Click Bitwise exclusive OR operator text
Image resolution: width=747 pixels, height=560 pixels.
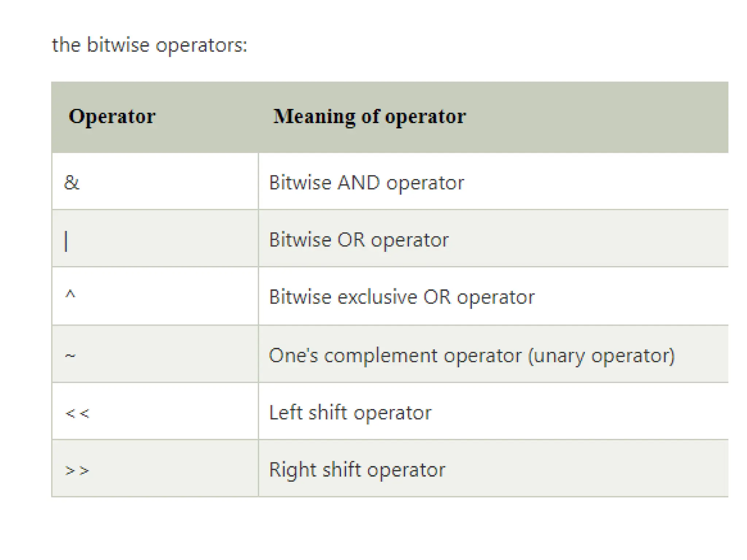pos(402,297)
